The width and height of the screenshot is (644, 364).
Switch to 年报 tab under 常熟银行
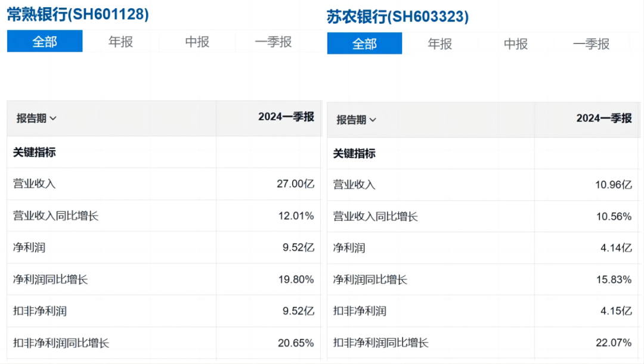[x=120, y=42]
